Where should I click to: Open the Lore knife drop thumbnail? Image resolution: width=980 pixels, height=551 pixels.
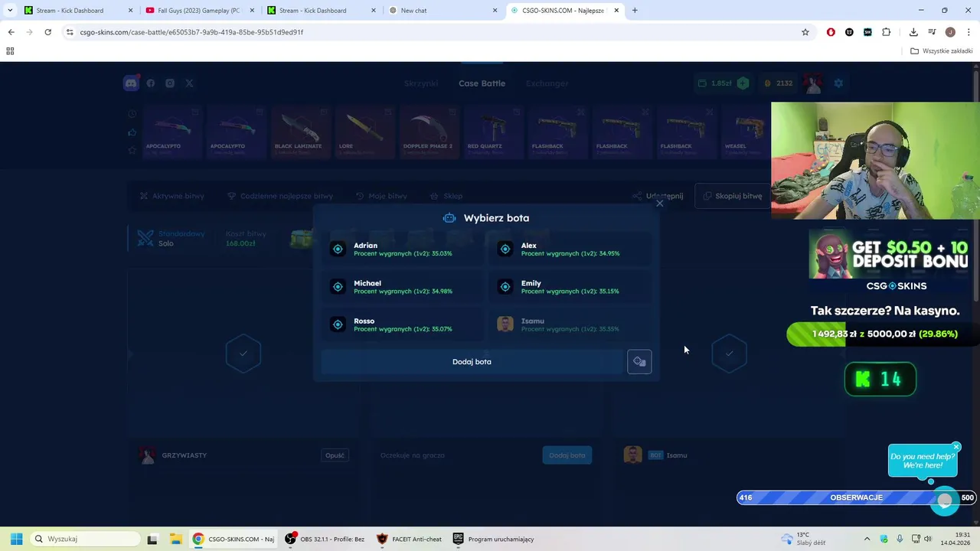pyautogui.click(x=364, y=132)
